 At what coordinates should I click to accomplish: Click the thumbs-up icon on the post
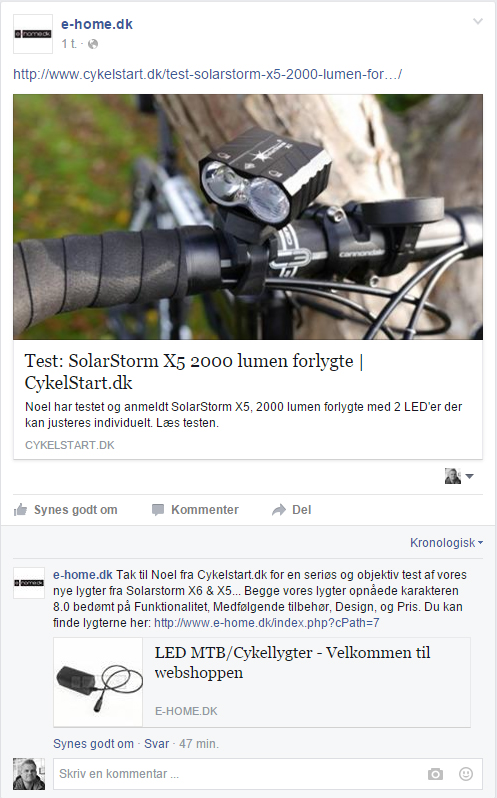point(20,509)
